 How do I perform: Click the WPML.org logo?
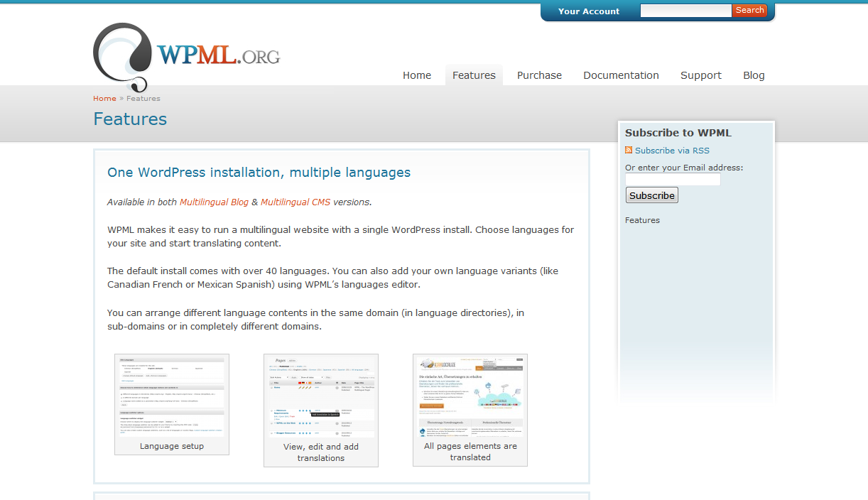click(186, 55)
